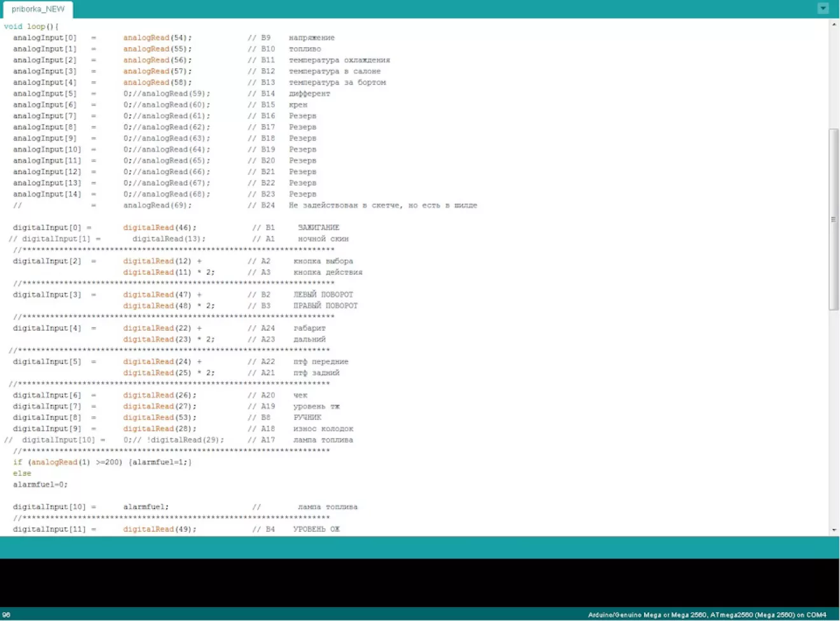Image resolution: width=840 pixels, height=621 pixels.
Task: Click the digitalInput[10] = alarmfuel line
Action: (x=89, y=506)
